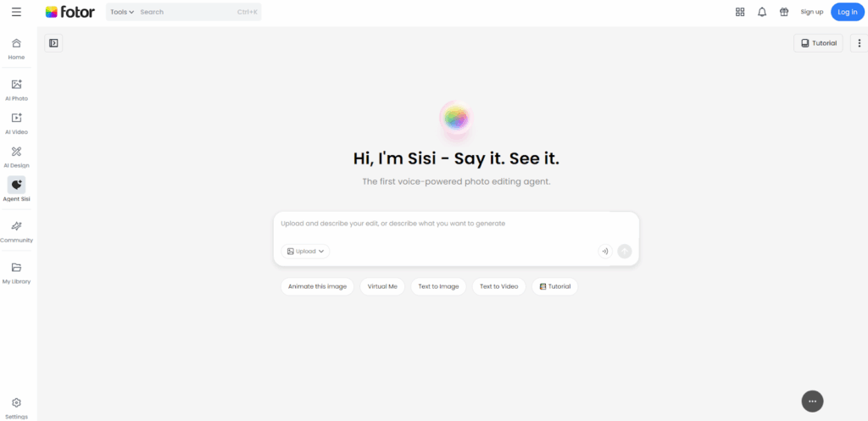Screen dimensions: 868x421
Task: Open AI Video from sidebar
Action: coord(17,124)
